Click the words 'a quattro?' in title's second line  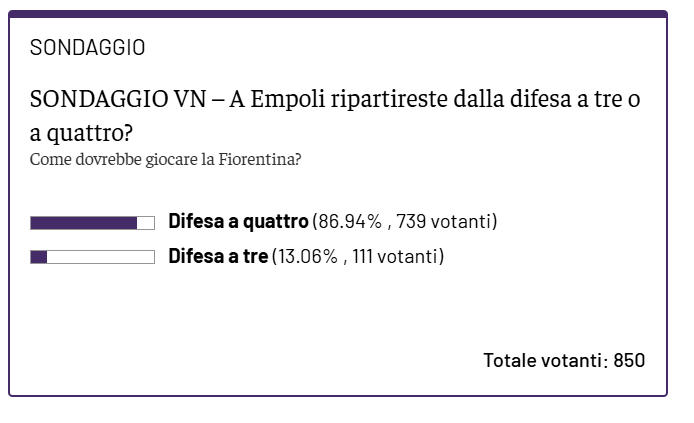[x=81, y=133]
